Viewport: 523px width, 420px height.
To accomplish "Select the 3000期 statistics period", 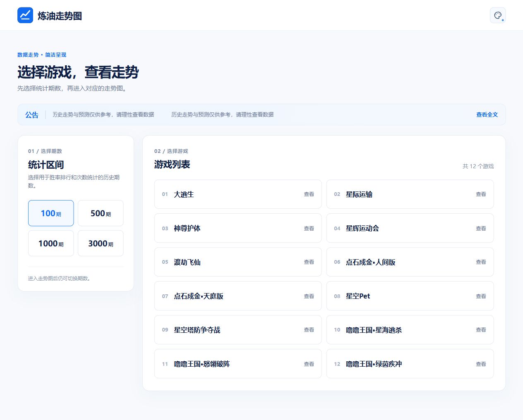I will pyautogui.click(x=101, y=243).
